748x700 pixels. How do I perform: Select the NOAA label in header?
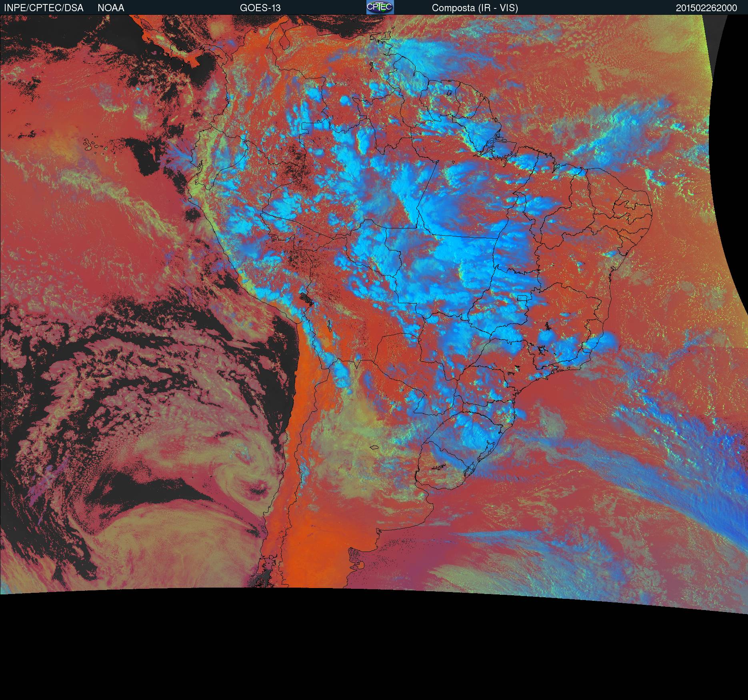(111, 8)
